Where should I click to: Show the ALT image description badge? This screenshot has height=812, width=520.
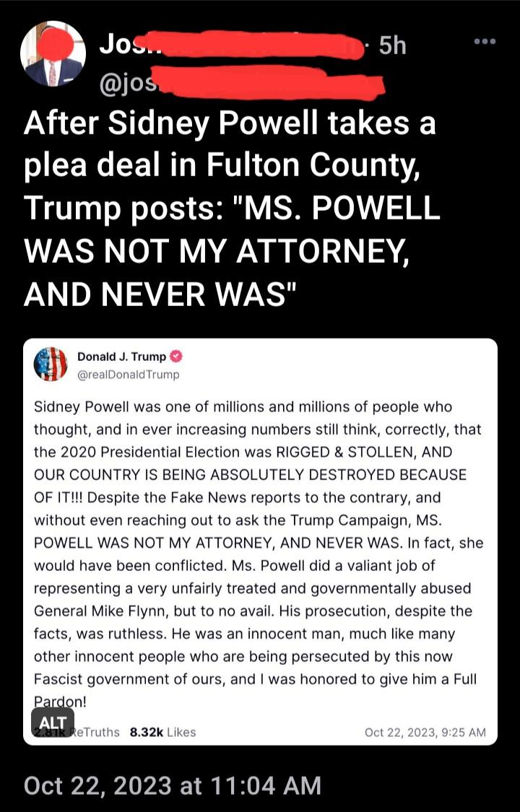pyautogui.click(x=53, y=722)
